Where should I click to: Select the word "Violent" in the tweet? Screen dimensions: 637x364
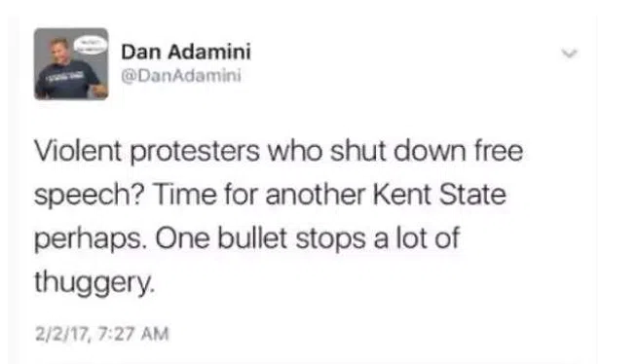(x=78, y=151)
